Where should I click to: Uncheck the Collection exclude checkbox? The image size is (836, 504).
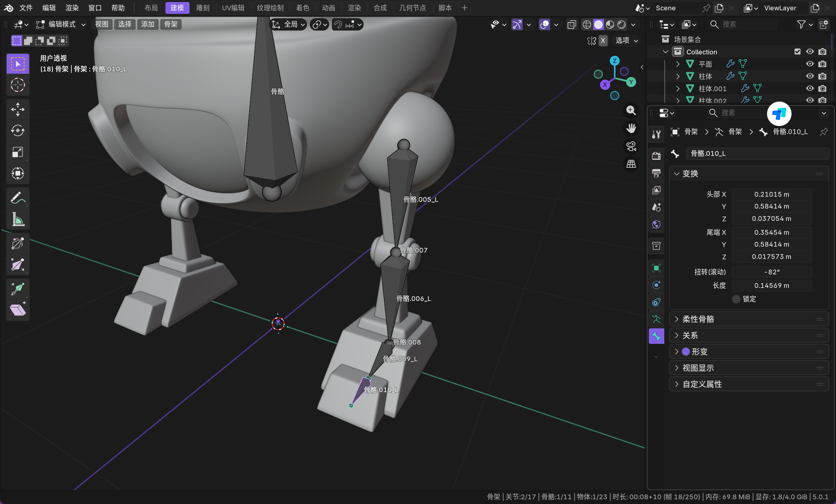[798, 52]
